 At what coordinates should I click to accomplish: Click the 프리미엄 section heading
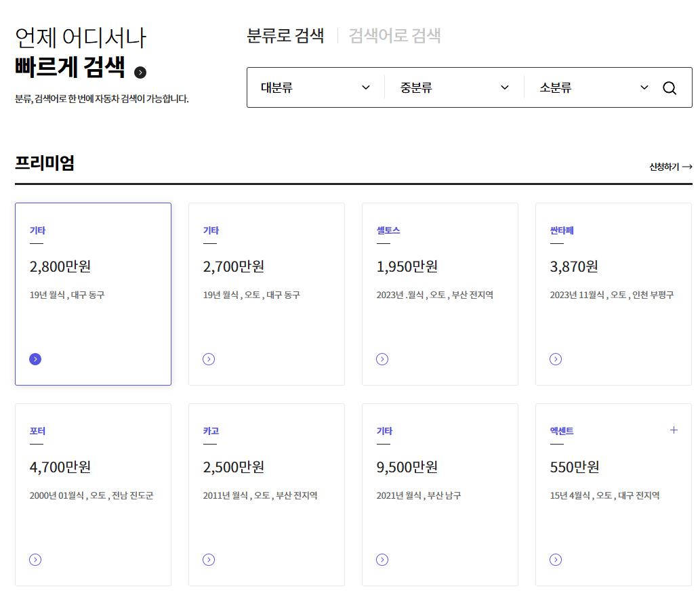tap(45, 163)
